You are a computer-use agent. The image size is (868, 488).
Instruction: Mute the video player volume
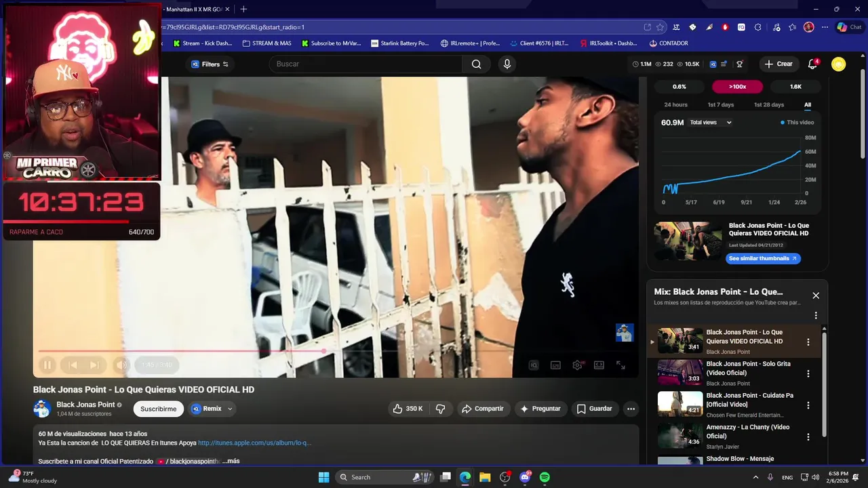121,365
